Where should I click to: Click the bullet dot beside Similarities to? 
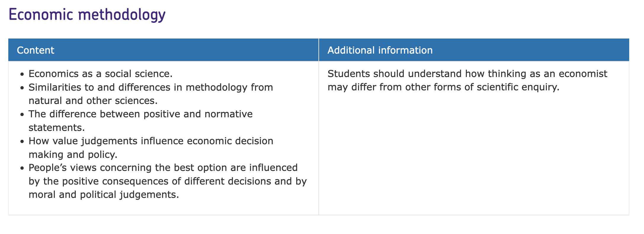pyautogui.click(x=22, y=88)
